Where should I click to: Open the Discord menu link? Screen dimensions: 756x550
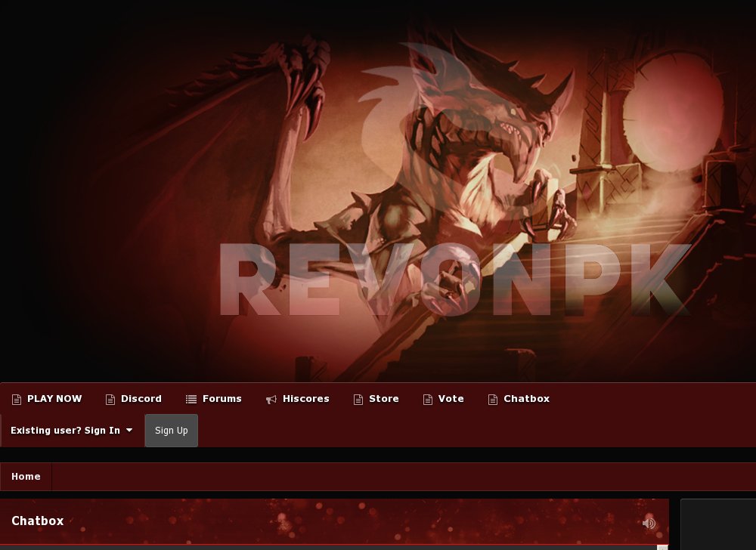134,399
